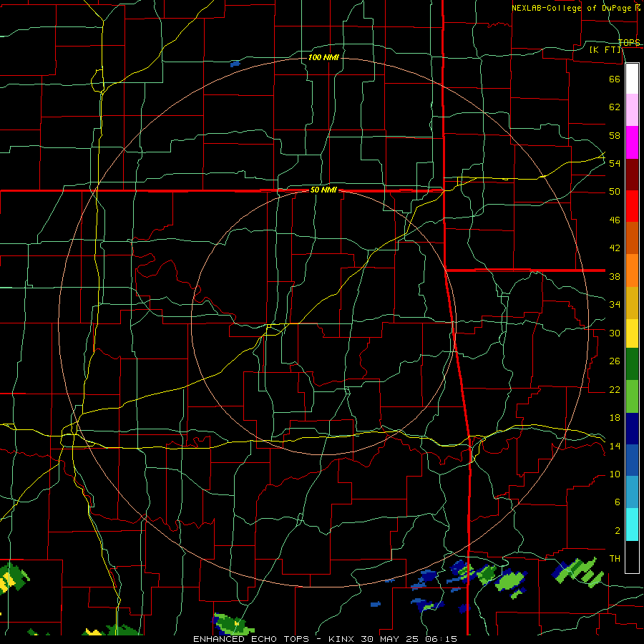Click the '62' legend value
Viewport: 644px width, 644px height.
pos(615,107)
